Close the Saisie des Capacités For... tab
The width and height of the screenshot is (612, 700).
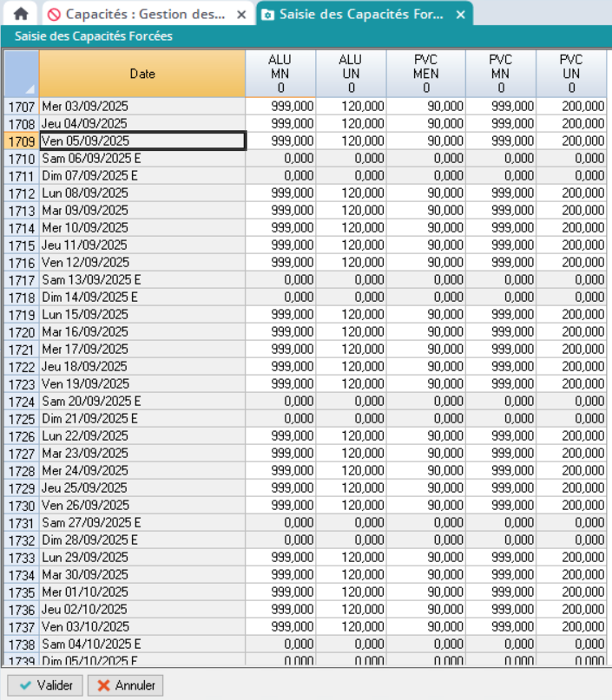(461, 15)
